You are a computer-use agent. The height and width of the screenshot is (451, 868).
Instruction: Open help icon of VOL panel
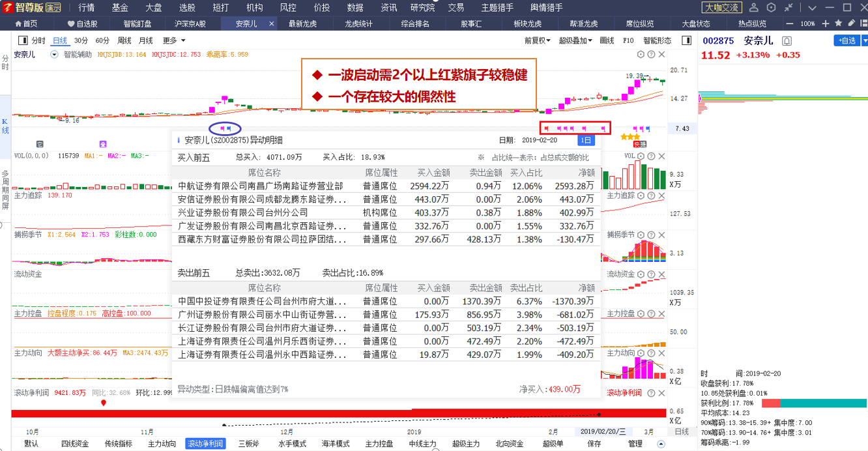click(651, 156)
